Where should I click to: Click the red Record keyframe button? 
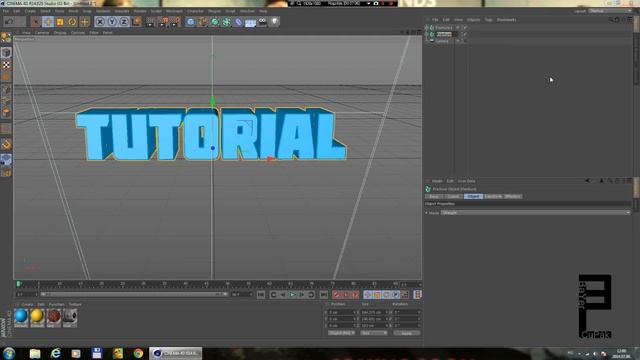click(336, 295)
